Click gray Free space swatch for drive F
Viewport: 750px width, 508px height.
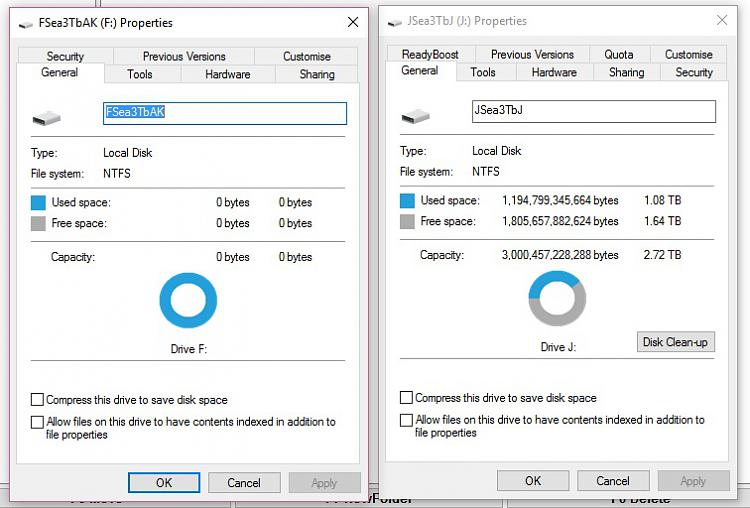pyautogui.click(x=38, y=223)
